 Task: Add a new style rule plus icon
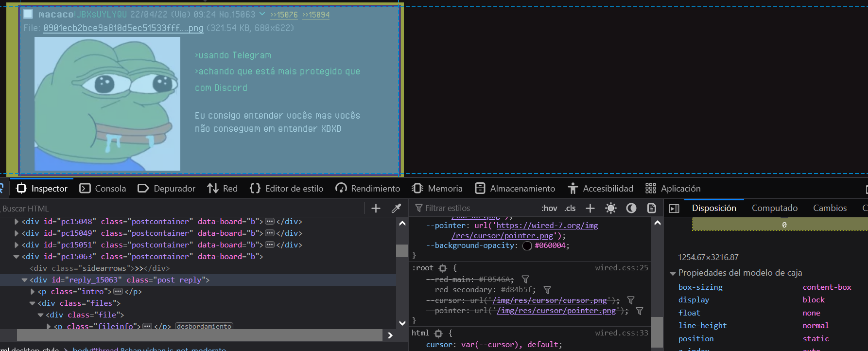[590, 208]
